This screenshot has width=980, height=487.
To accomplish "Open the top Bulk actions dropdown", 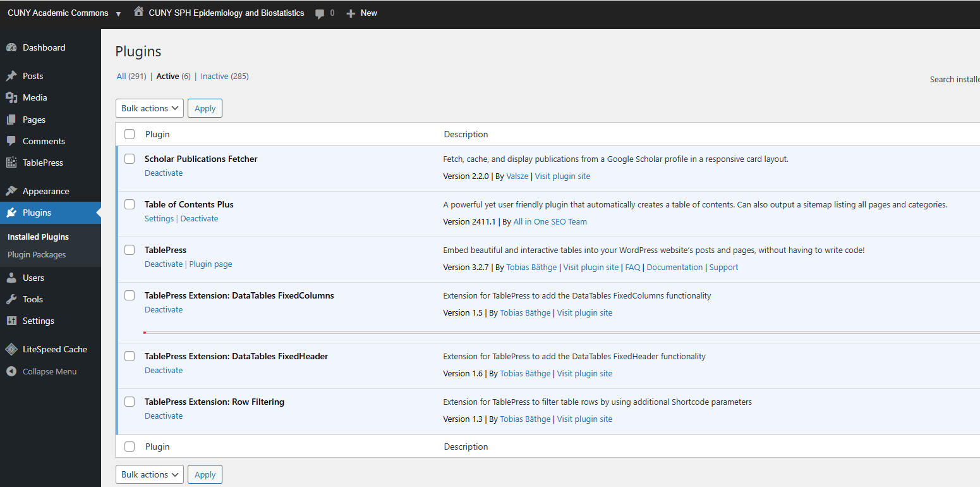I will 150,108.
